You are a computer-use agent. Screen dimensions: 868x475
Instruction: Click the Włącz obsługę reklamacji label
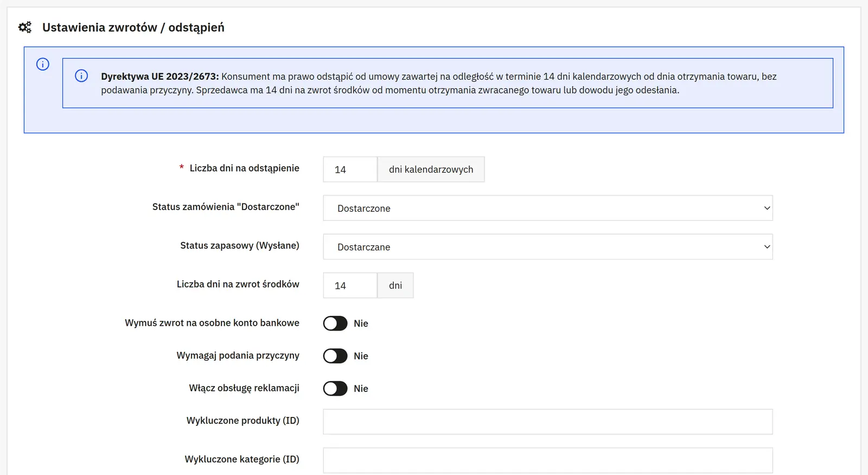click(x=244, y=388)
